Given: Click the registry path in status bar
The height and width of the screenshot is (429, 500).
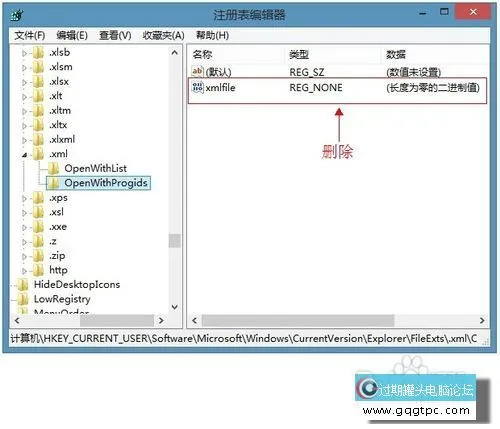Looking at the screenshot, I should coord(244,339).
